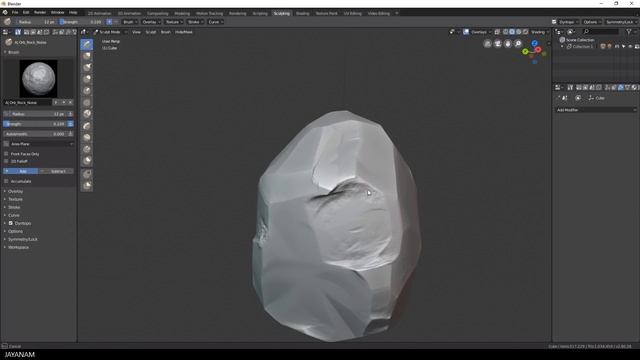Toggle Autosmooth pressure sensitivity icon

point(70,134)
